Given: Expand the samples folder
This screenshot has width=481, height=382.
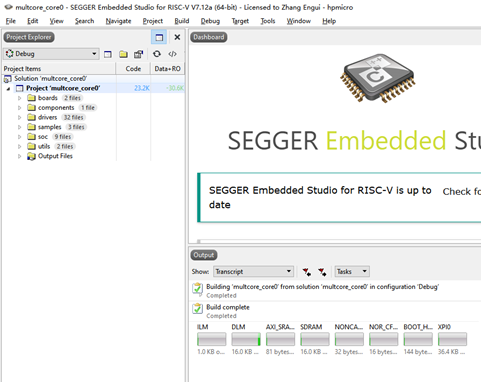Looking at the screenshot, I should 19,127.
